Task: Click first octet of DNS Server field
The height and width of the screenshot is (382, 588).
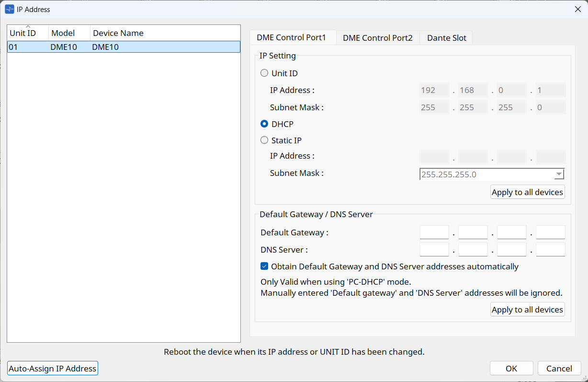Action: 434,250
